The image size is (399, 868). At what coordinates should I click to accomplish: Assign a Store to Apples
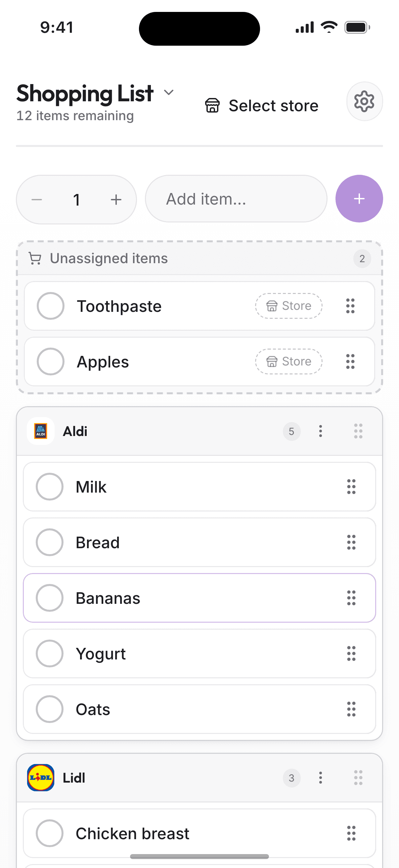coord(288,362)
